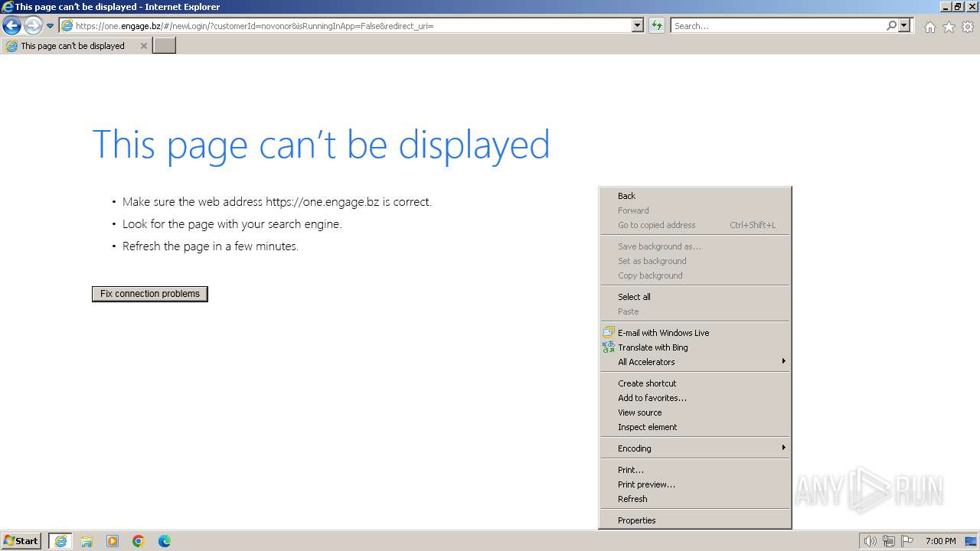This screenshot has height=551, width=980.
Task: Click the Search box
Action: pyautogui.click(x=778, y=26)
